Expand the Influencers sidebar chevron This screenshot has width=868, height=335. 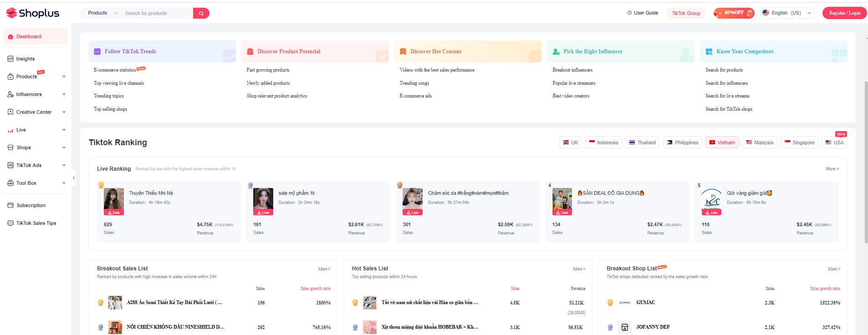(64, 94)
